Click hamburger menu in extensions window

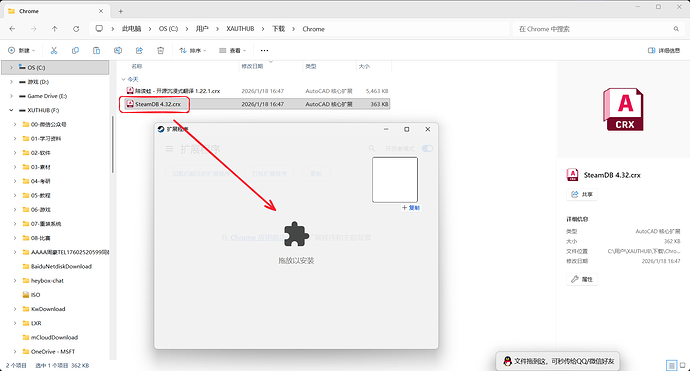(x=169, y=149)
